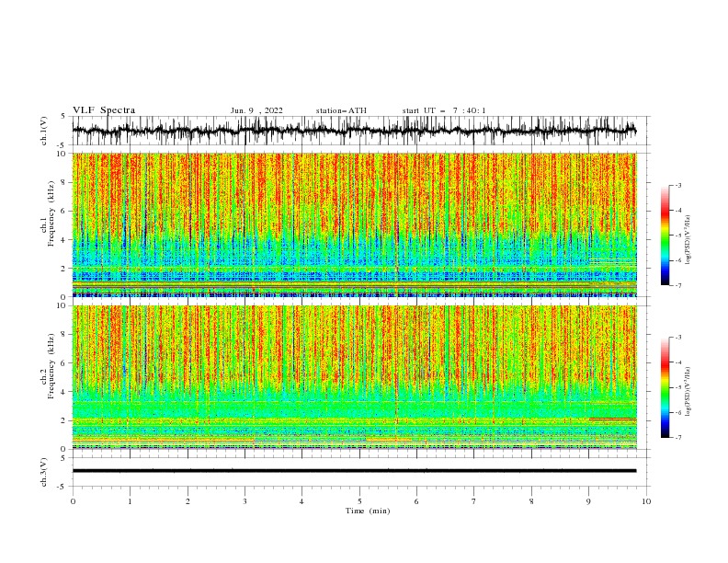Click time axis tick label "6"
Image resolution: width=728 pixels, height=563 pixels.
[416, 501]
